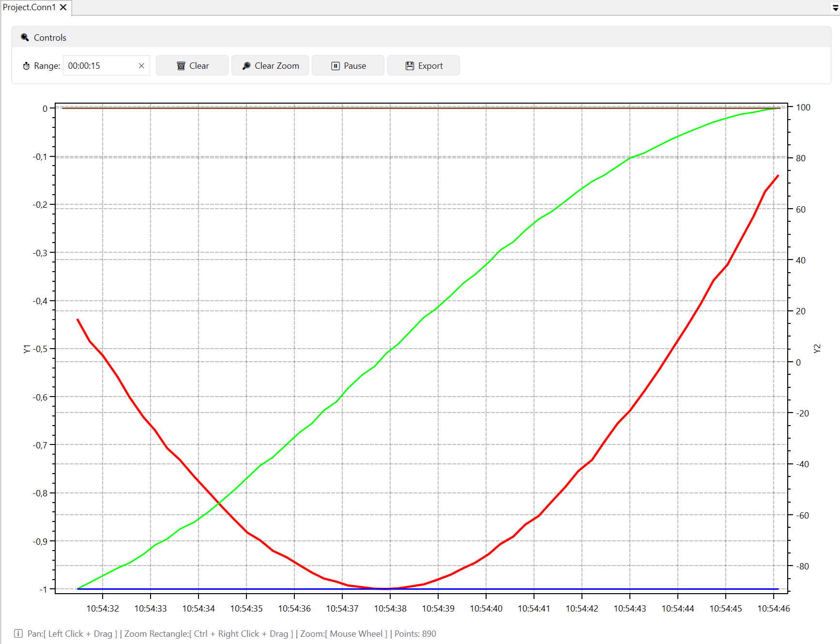Click the Y2 axis label
Viewport: 840px width, 644px height.
pyautogui.click(x=817, y=349)
